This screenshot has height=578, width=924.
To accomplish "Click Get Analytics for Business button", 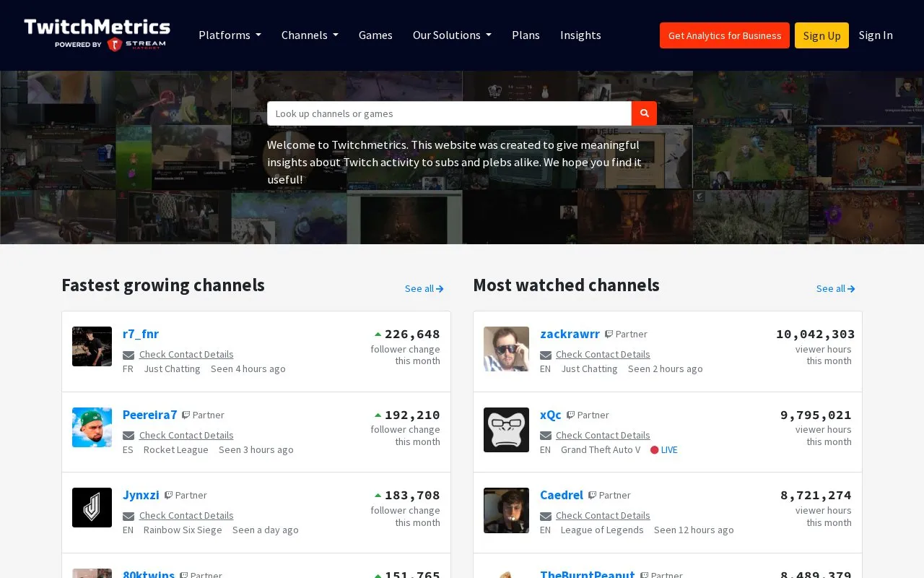I will tap(725, 35).
